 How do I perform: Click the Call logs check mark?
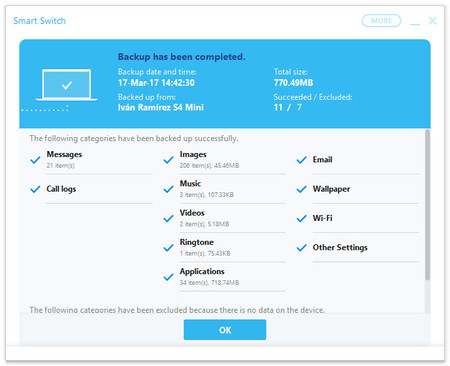point(35,189)
